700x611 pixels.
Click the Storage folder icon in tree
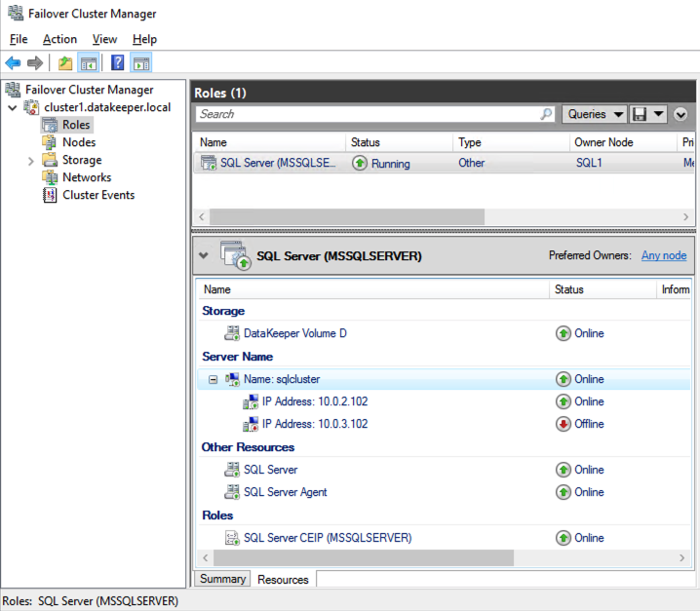point(50,160)
